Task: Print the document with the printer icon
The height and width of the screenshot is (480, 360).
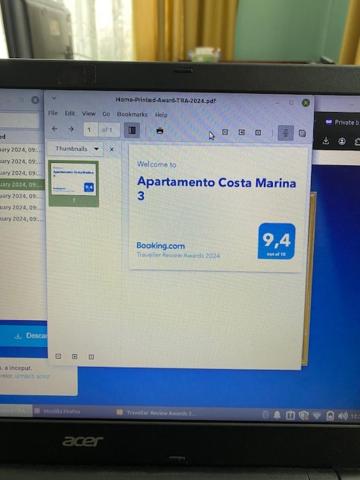Action: pyautogui.click(x=160, y=131)
